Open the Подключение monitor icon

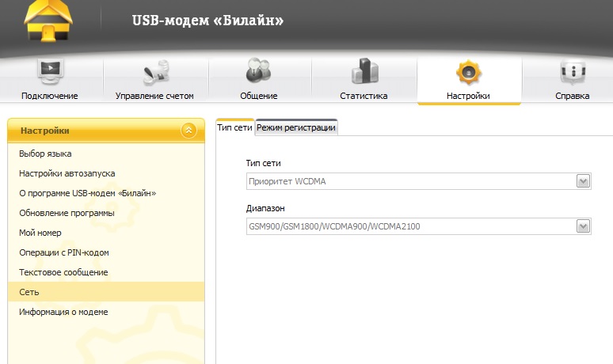50,71
